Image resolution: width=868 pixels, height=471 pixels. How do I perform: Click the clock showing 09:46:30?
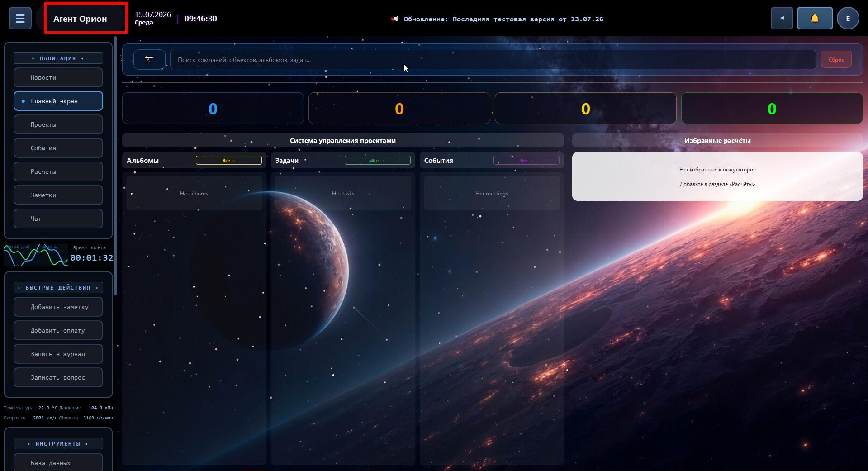pos(201,19)
